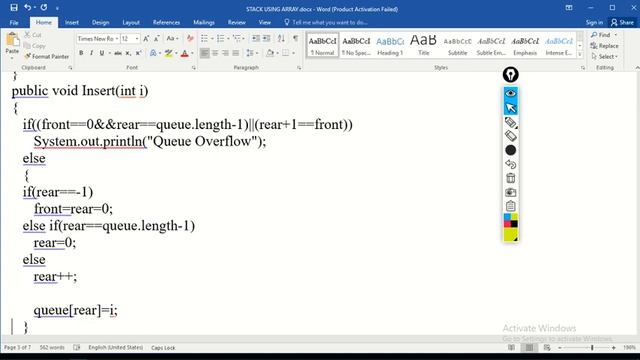Image resolution: width=640 pixels, height=360 pixels.
Task: Justify the paragraph text
Action: [x=236, y=53]
